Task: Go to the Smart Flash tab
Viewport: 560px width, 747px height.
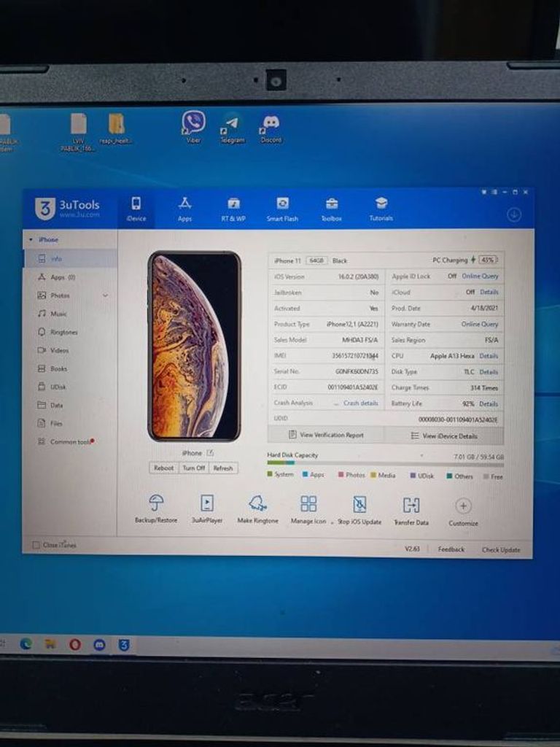Action: 282,209
